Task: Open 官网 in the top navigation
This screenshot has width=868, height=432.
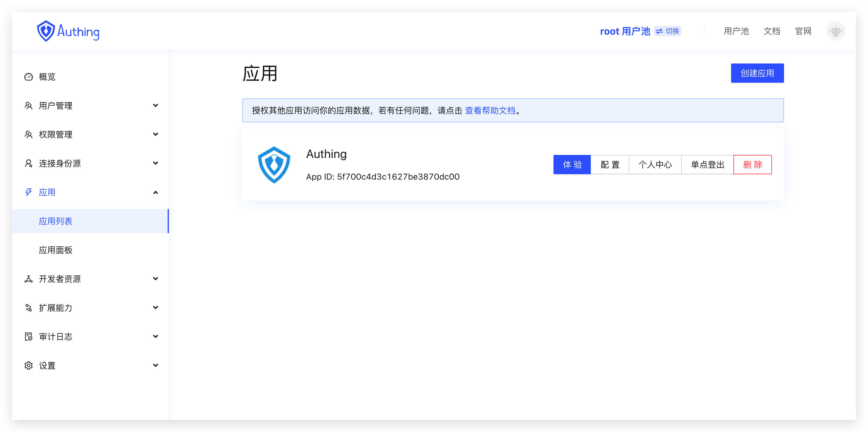Action: click(803, 31)
